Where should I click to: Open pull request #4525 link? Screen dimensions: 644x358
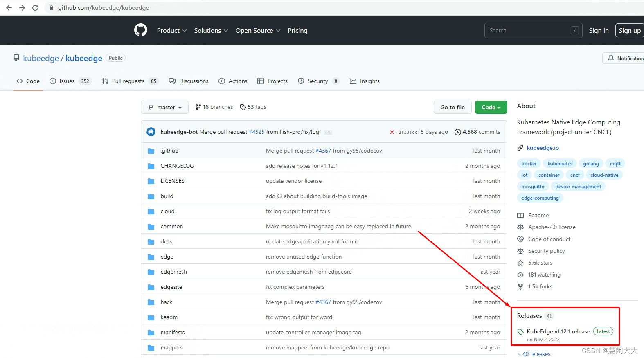click(x=257, y=132)
